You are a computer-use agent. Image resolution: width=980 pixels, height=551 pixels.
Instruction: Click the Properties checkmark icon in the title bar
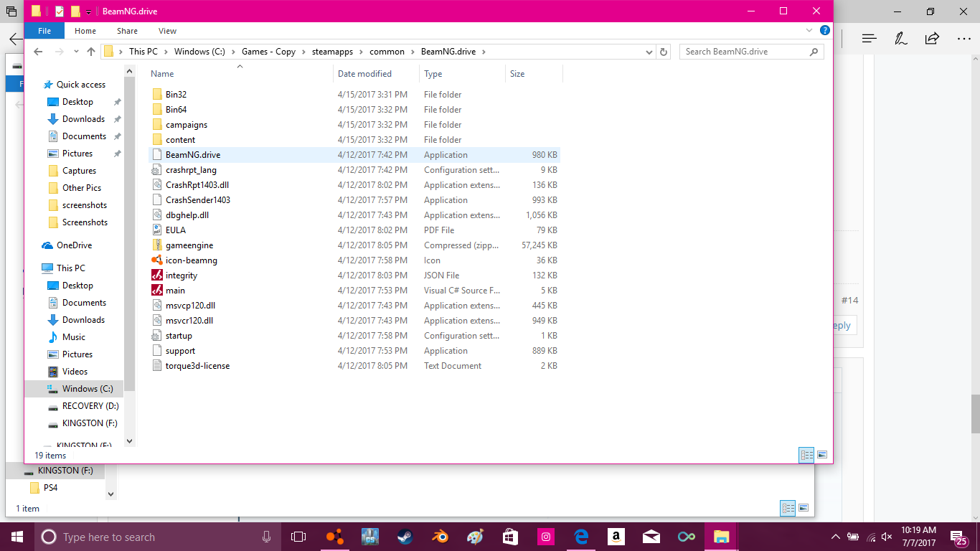pyautogui.click(x=60, y=11)
